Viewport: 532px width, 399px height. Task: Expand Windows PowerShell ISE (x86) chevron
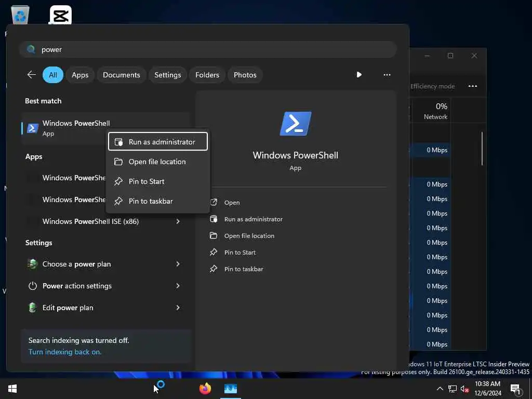click(178, 221)
